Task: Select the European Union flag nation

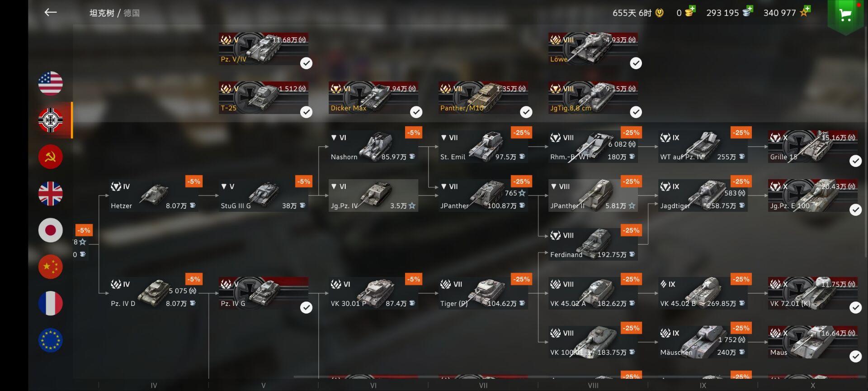Action: 51,340
